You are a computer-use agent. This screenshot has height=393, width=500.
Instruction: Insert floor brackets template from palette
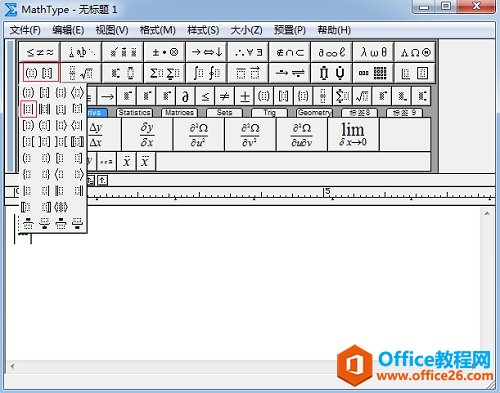coord(61,109)
